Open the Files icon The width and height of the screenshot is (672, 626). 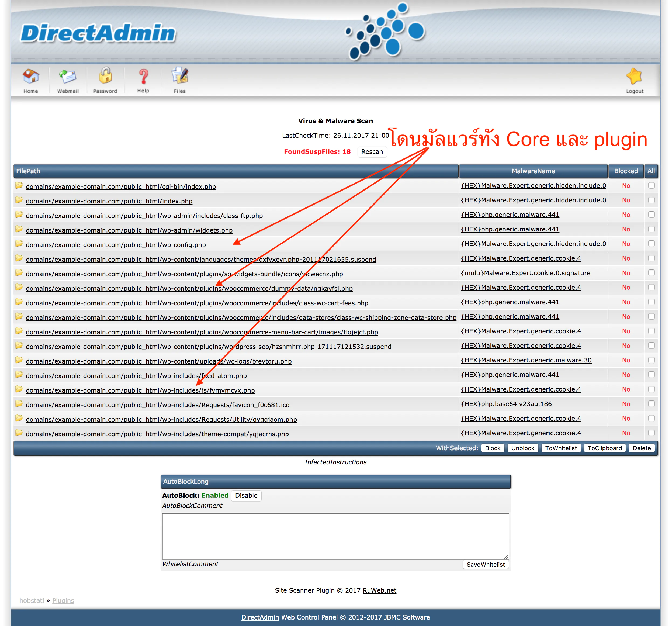tap(179, 76)
